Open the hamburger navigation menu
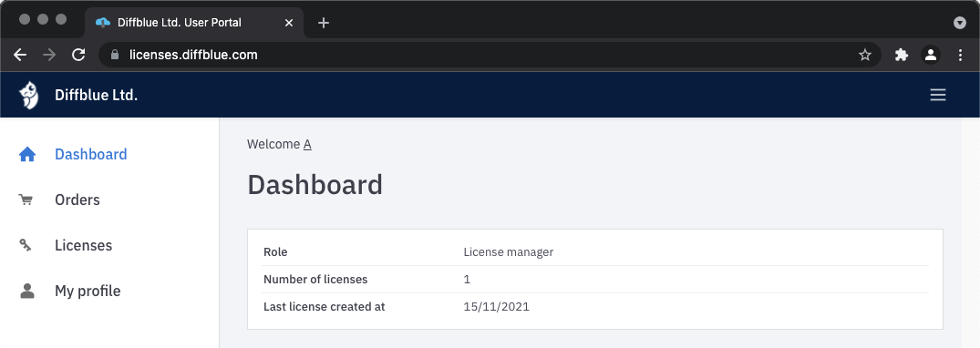 [937, 95]
